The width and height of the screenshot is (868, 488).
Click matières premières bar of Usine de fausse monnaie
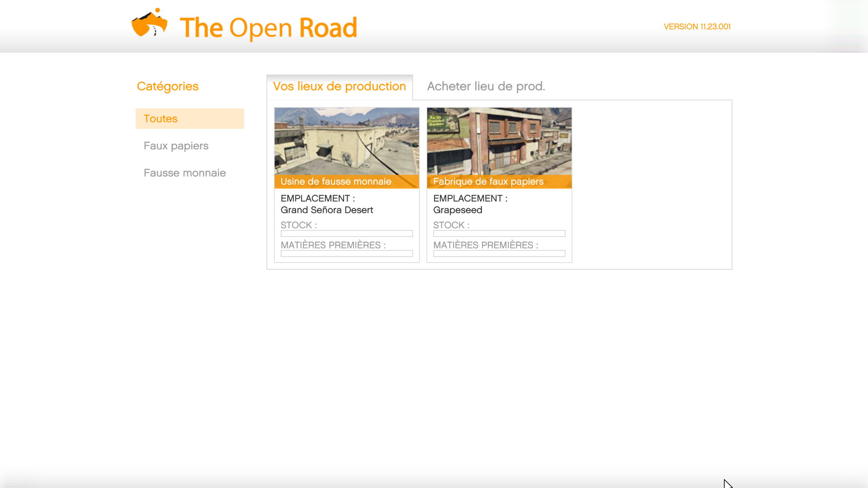click(347, 253)
